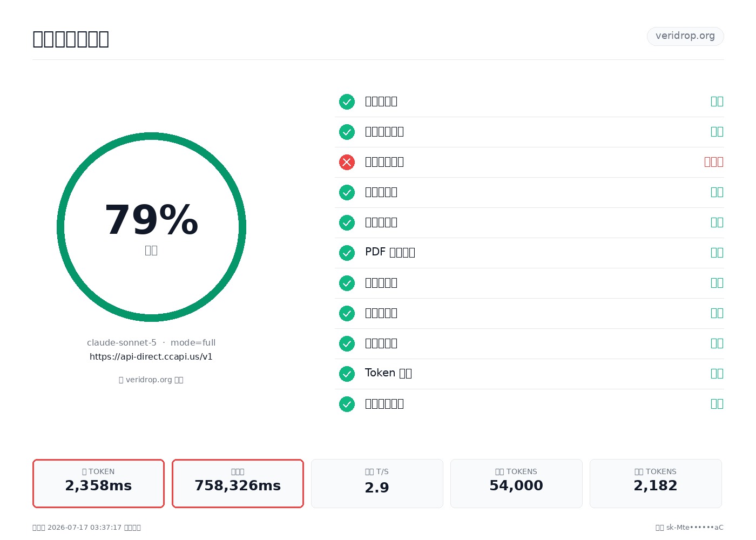Click the red status text of failed row

(713, 162)
